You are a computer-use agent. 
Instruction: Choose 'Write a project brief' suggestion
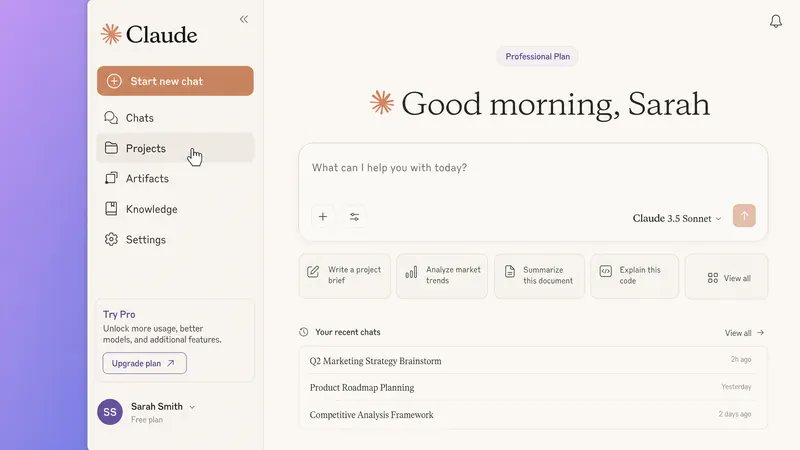click(345, 276)
